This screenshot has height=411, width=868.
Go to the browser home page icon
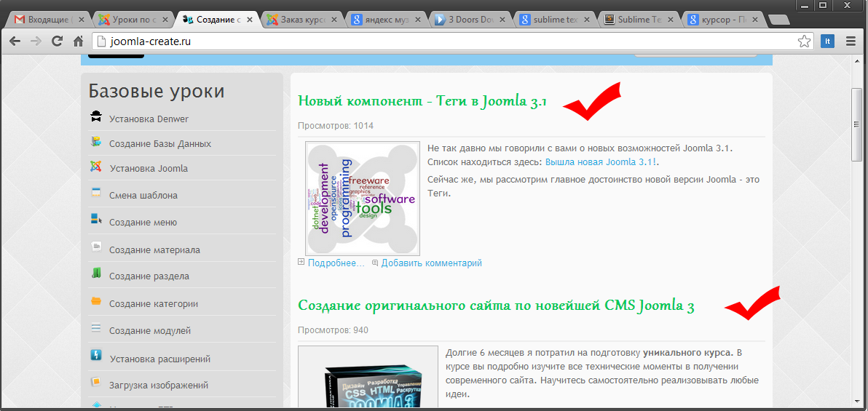pos(78,41)
